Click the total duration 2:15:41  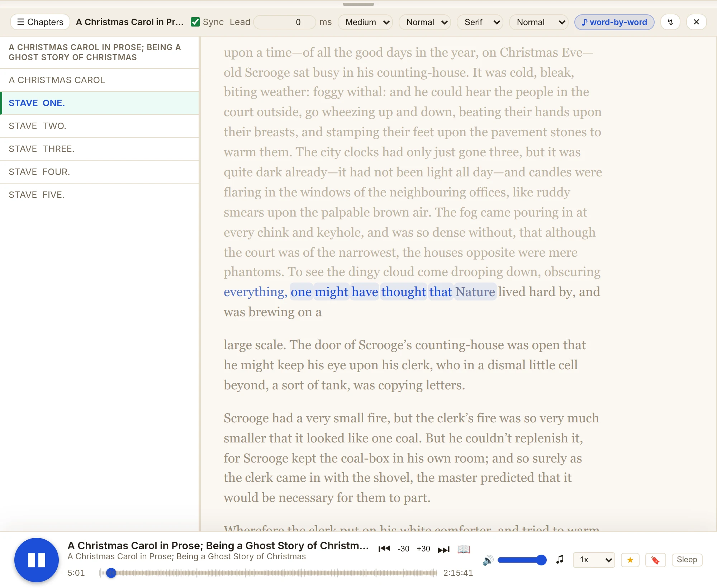coord(458,573)
